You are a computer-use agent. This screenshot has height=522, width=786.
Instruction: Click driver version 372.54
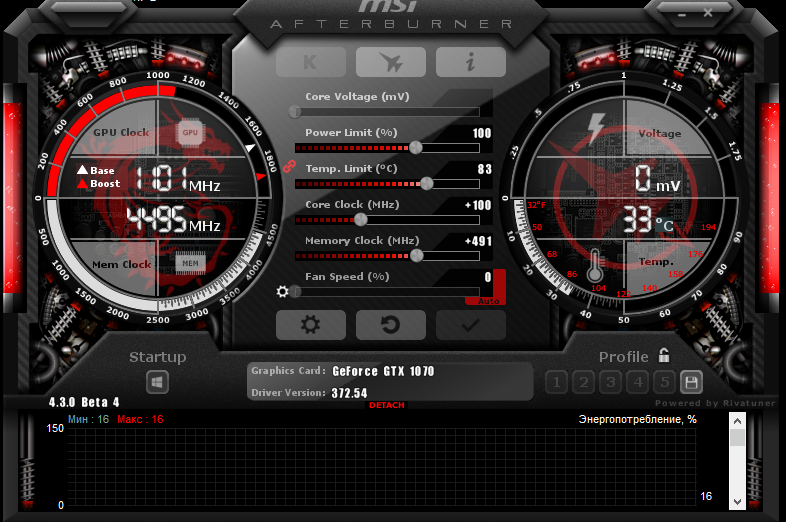349,393
